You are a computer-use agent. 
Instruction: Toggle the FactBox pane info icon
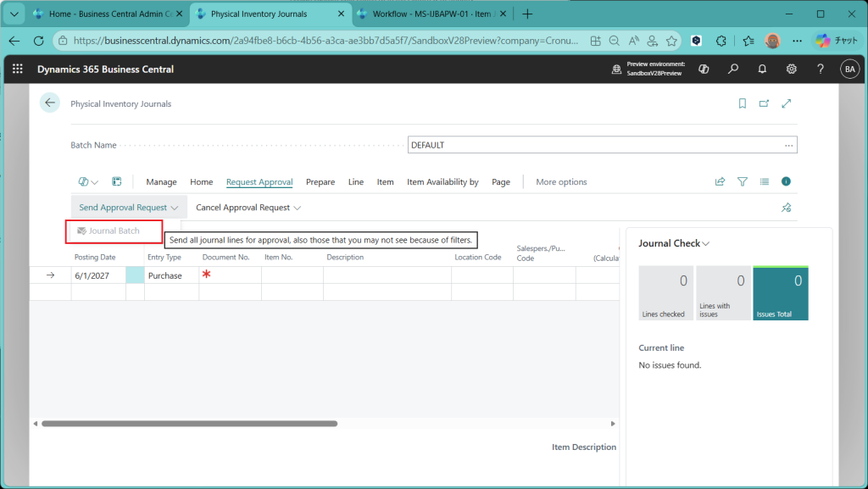[x=786, y=181]
